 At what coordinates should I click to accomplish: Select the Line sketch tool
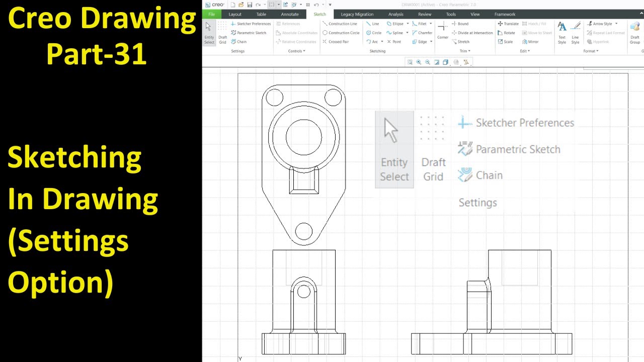pyautogui.click(x=372, y=24)
